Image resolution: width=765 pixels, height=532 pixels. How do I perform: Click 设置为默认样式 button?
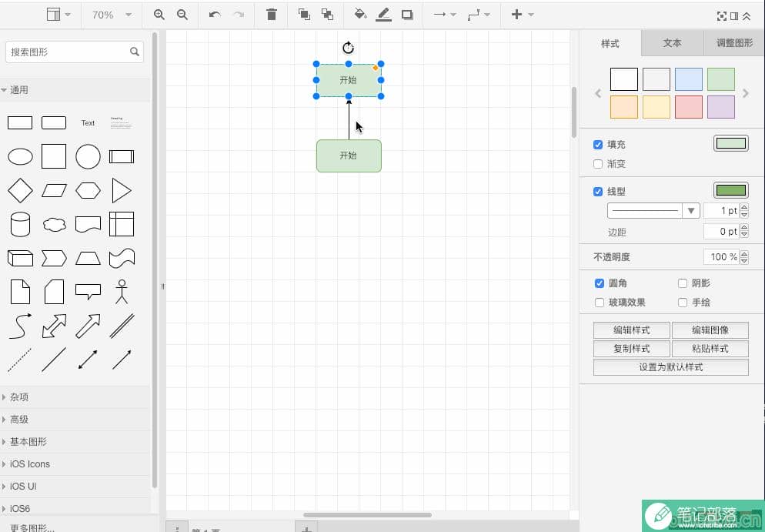671,367
